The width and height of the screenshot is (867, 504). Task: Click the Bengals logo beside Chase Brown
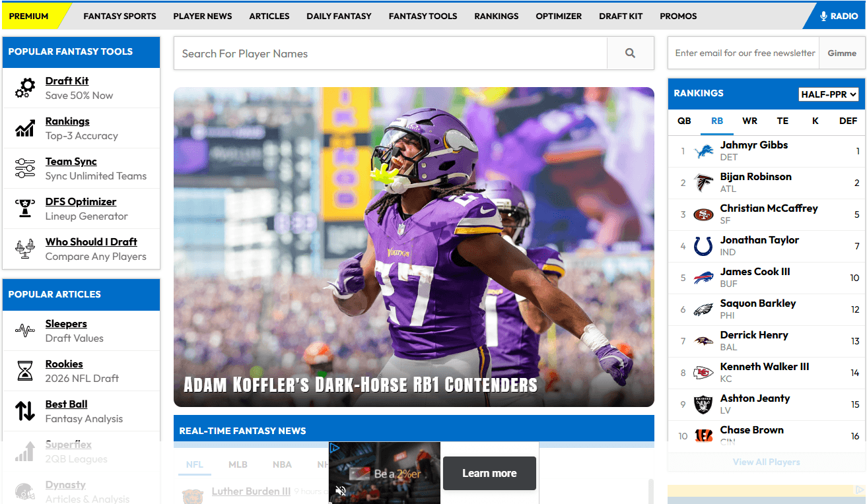tap(704, 436)
